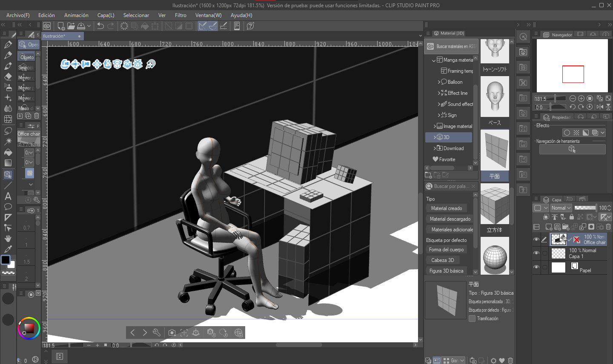Viewport: 613px width, 364px height.
Task: Open the Normal blend mode dropdown
Action: (561, 208)
